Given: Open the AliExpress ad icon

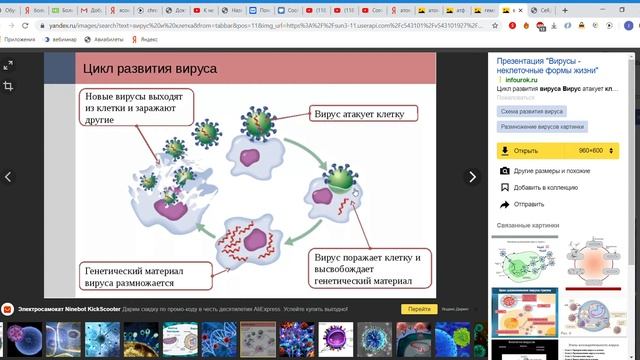Looking at the screenshot, I should (x=7, y=309).
